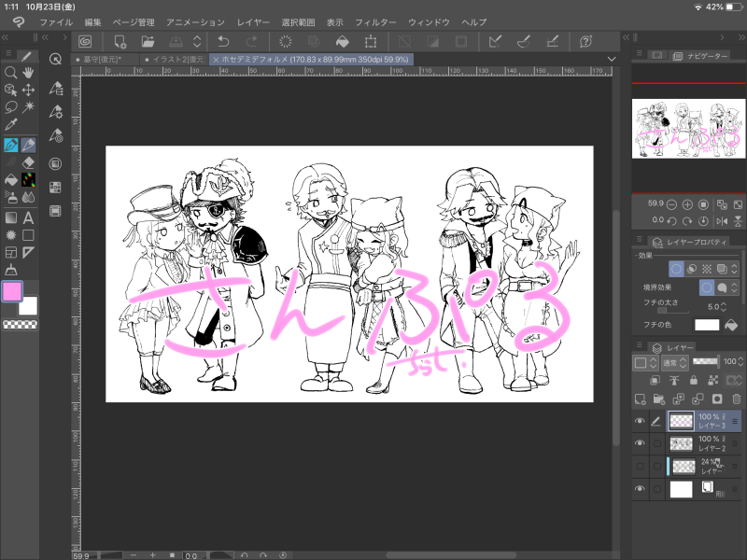Toggle the border effect button in layer property
The image size is (747, 560).
[x=676, y=269]
